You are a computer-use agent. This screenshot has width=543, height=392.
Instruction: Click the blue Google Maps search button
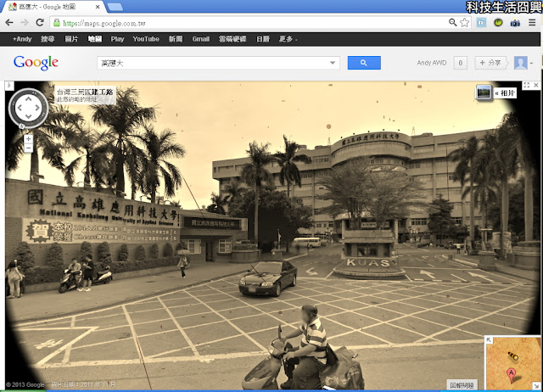tap(364, 63)
